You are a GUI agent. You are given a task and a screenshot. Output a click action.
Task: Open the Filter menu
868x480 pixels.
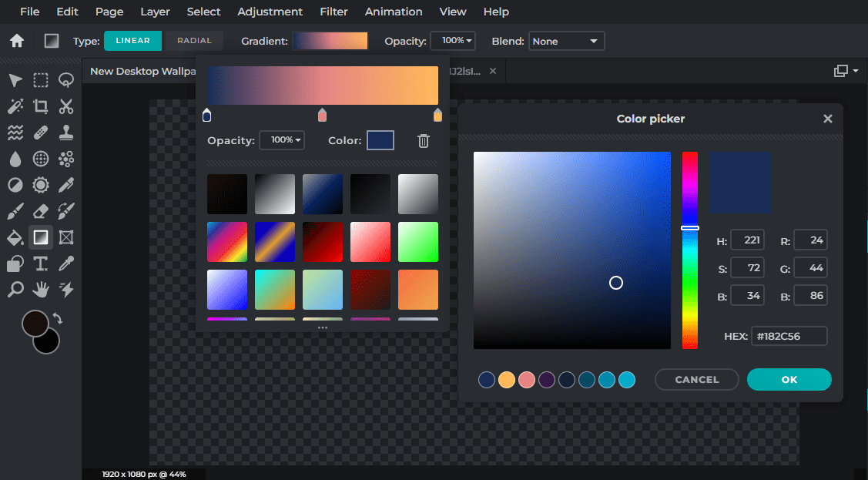(x=333, y=12)
